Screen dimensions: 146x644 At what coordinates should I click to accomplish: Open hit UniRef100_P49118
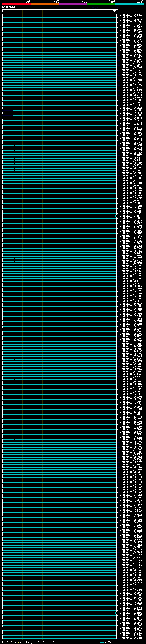pos(131,65)
